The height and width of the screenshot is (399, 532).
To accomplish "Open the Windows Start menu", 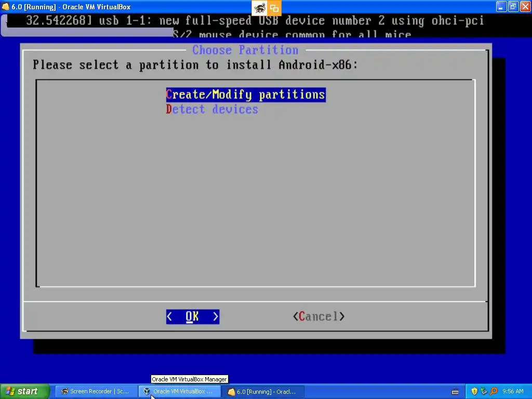I will point(24,392).
